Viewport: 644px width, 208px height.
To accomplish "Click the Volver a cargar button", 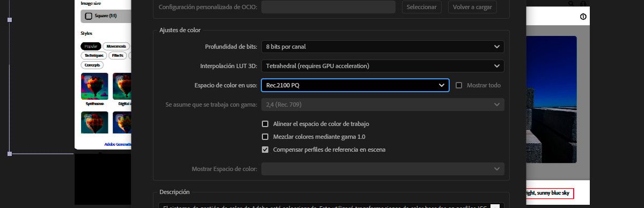I will tap(472, 8).
